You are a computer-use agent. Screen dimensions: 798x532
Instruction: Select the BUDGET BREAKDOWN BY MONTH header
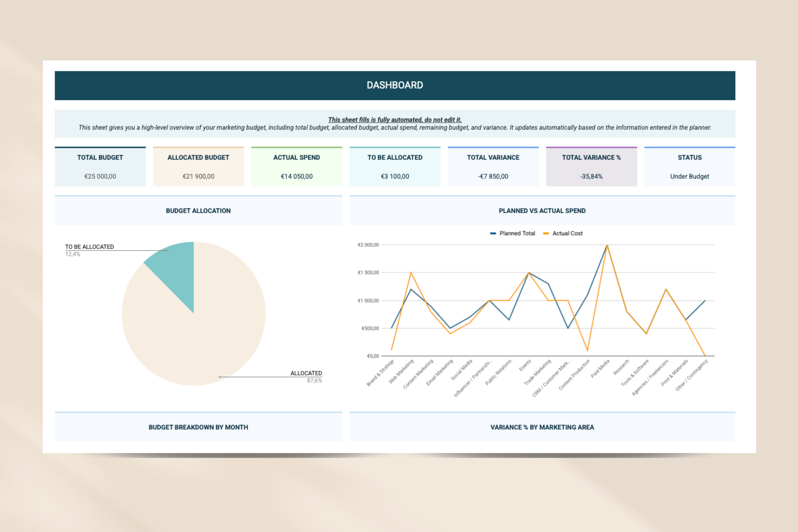coord(198,428)
